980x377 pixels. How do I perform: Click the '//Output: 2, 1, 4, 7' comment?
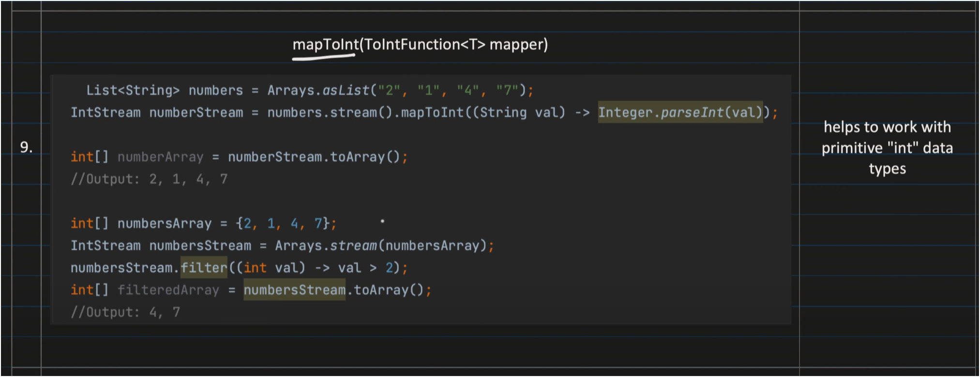(149, 179)
